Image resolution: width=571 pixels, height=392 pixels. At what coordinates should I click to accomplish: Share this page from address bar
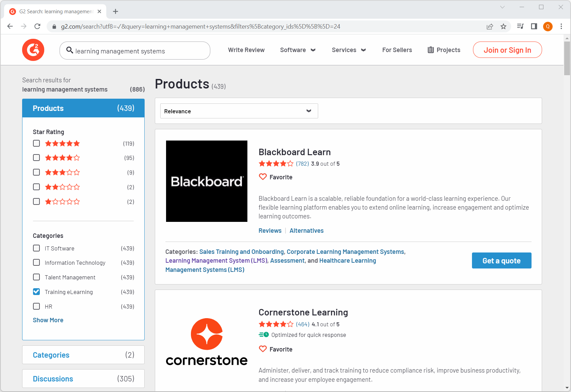point(490,27)
